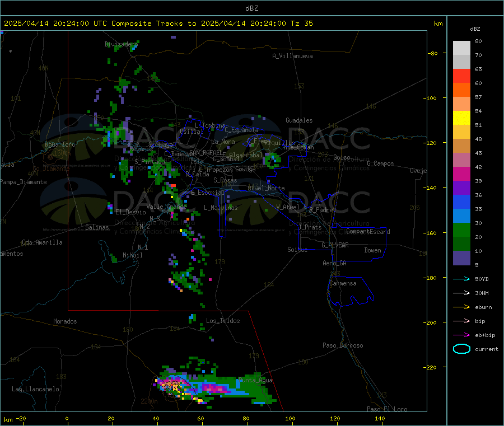Select the blue 35 dBZ color swatch
This screenshot has height=426, width=504.
point(461,202)
